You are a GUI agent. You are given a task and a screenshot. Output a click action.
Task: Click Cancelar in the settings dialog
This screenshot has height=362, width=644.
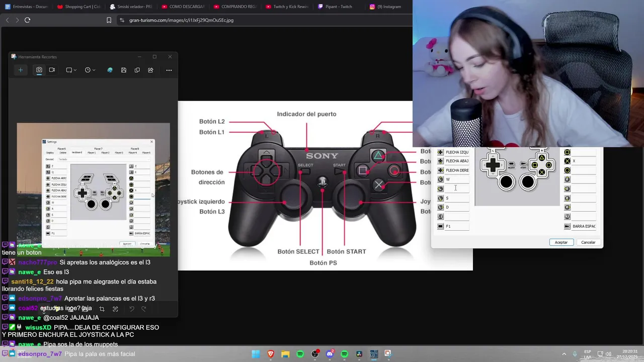(588, 242)
